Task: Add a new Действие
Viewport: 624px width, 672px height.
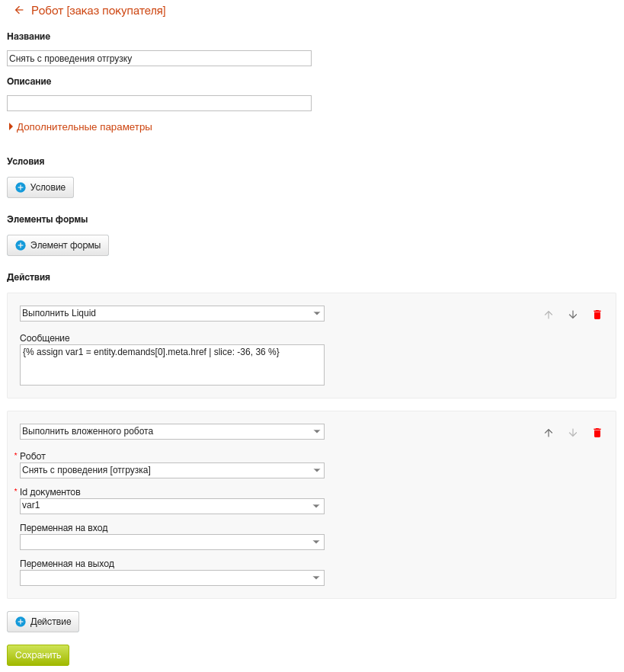Action: point(43,622)
